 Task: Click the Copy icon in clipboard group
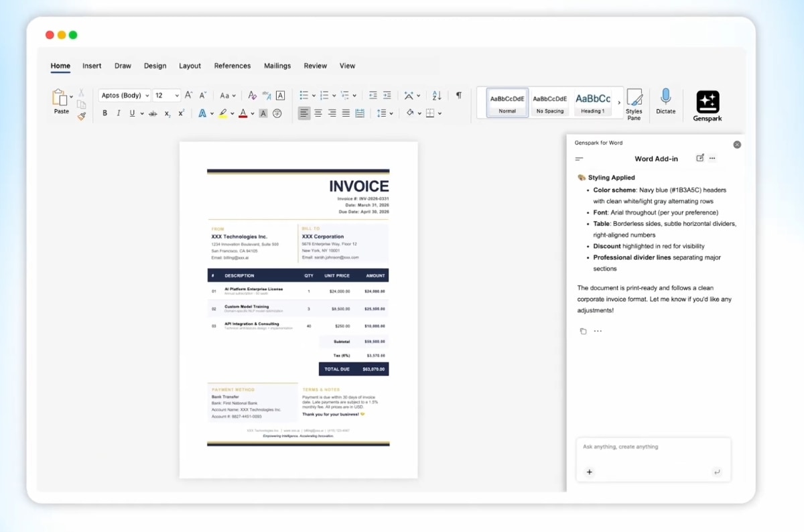pyautogui.click(x=81, y=105)
